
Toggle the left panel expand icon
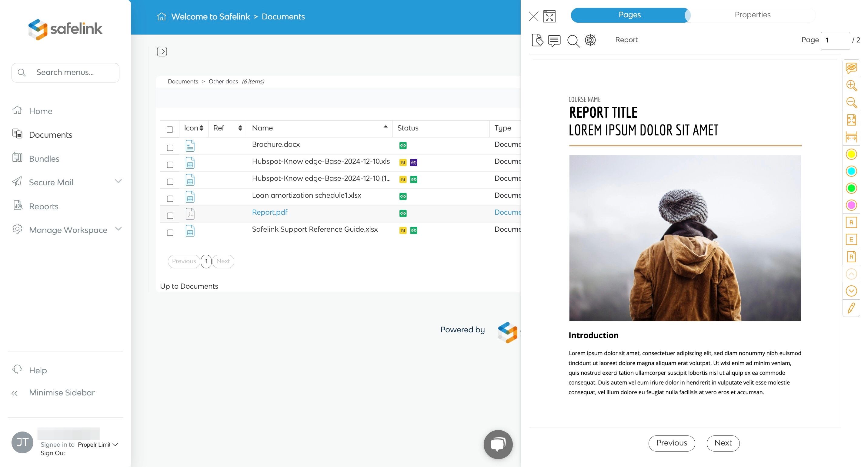(x=162, y=52)
